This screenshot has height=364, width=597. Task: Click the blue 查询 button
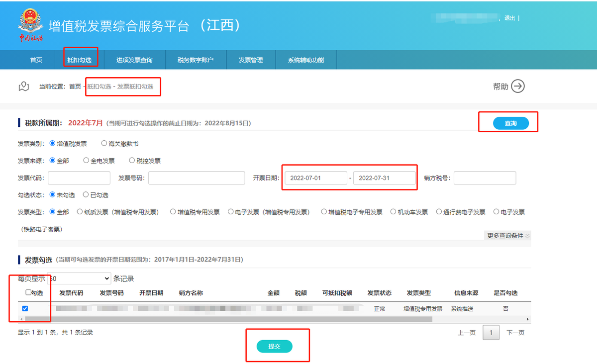pos(510,123)
